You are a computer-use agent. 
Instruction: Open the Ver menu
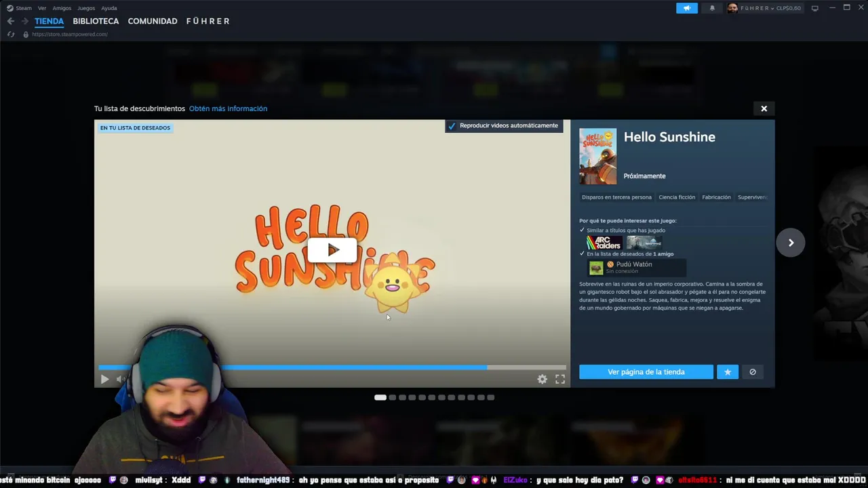[42, 8]
